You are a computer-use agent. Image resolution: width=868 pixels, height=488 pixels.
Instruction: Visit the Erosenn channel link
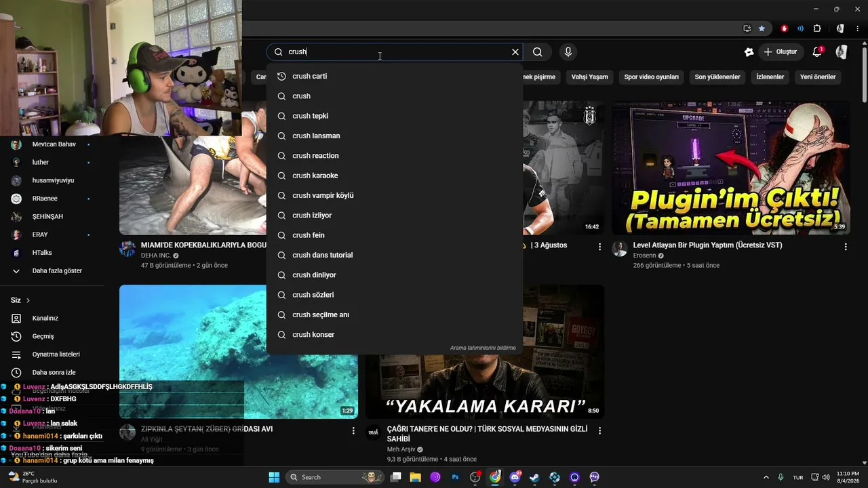click(644, 256)
